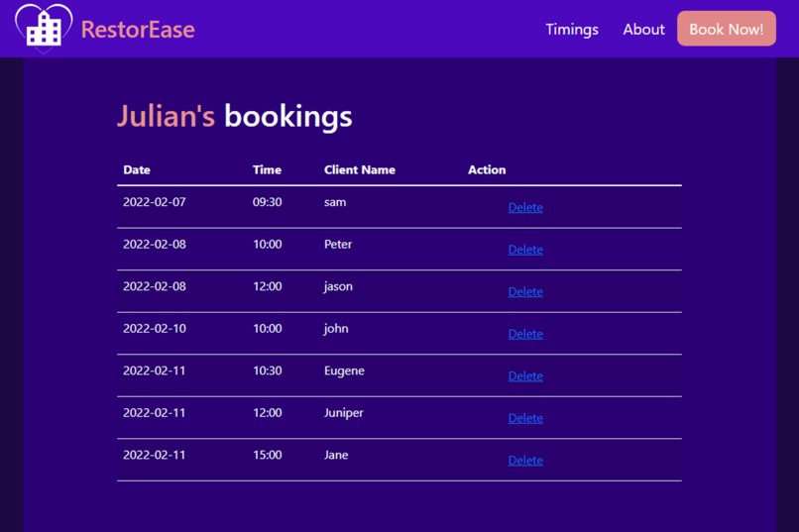Click the 15:00 time cell
This screenshot has height=532, width=799.
tap(267, 455)
